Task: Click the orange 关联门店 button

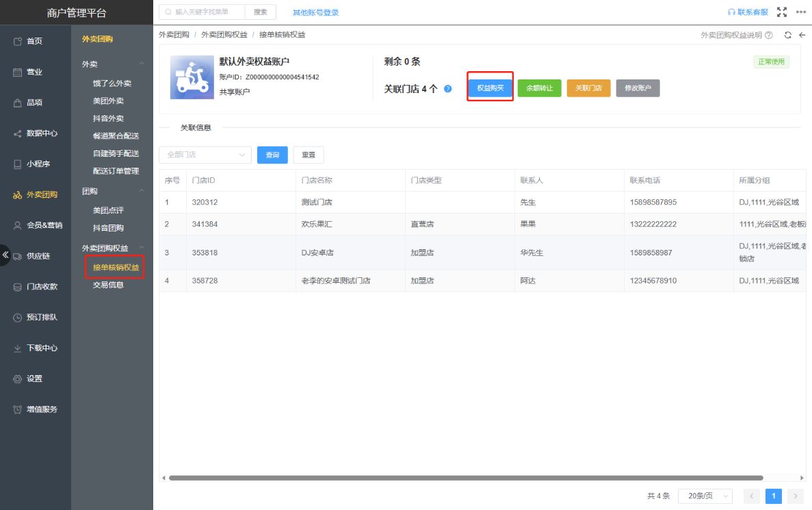Action: click(588, 88)
